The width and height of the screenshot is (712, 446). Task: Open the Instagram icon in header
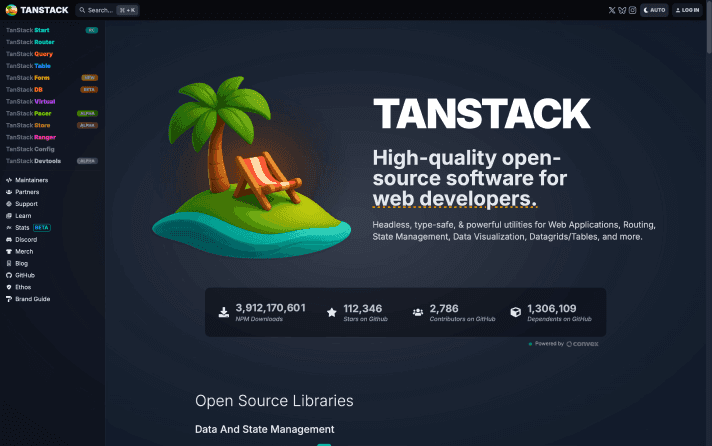point(632,10)
